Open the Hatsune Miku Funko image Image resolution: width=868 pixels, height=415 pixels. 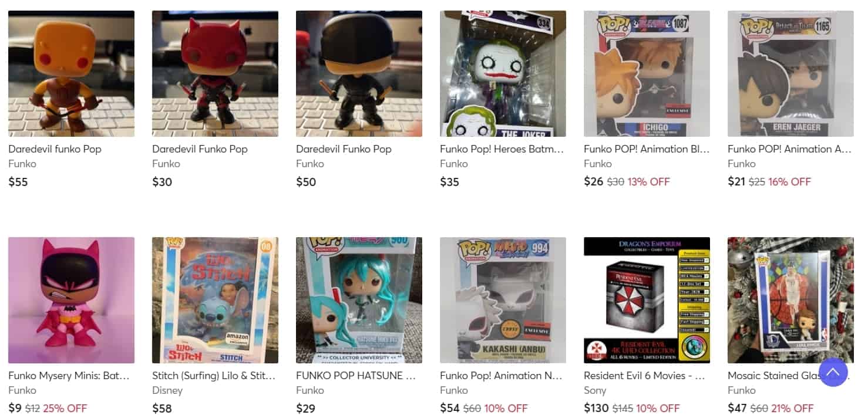click(x=359, y=300)
